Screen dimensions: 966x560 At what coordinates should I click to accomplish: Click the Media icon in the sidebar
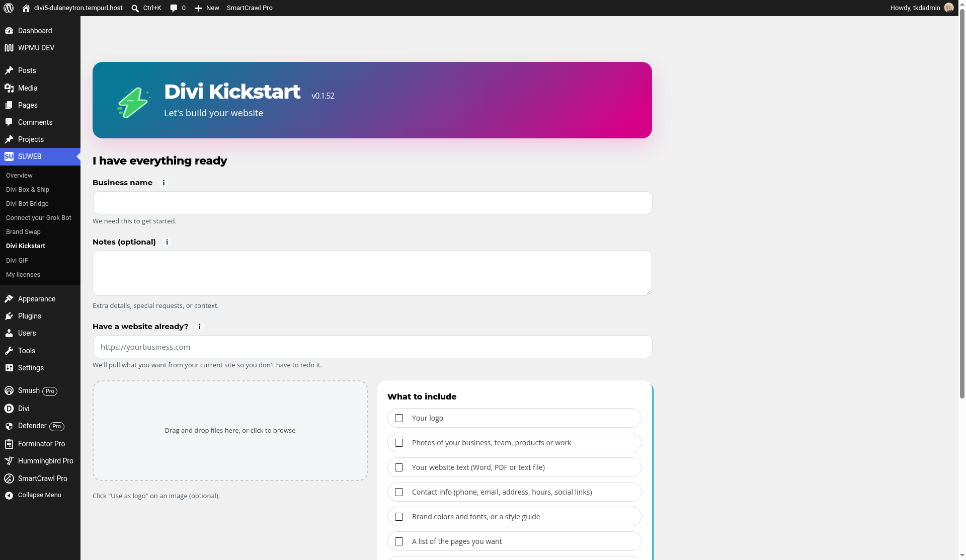click(9, 88)
